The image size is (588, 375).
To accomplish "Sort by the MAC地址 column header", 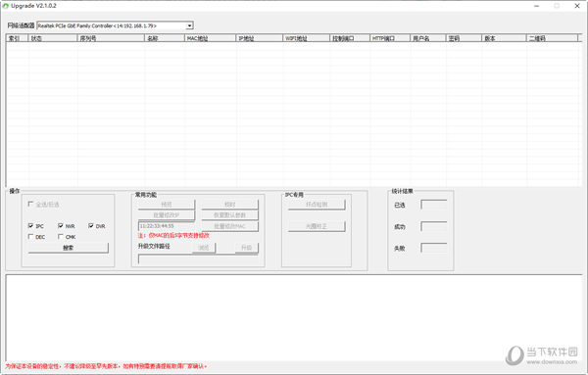I will tap(211, 38).
